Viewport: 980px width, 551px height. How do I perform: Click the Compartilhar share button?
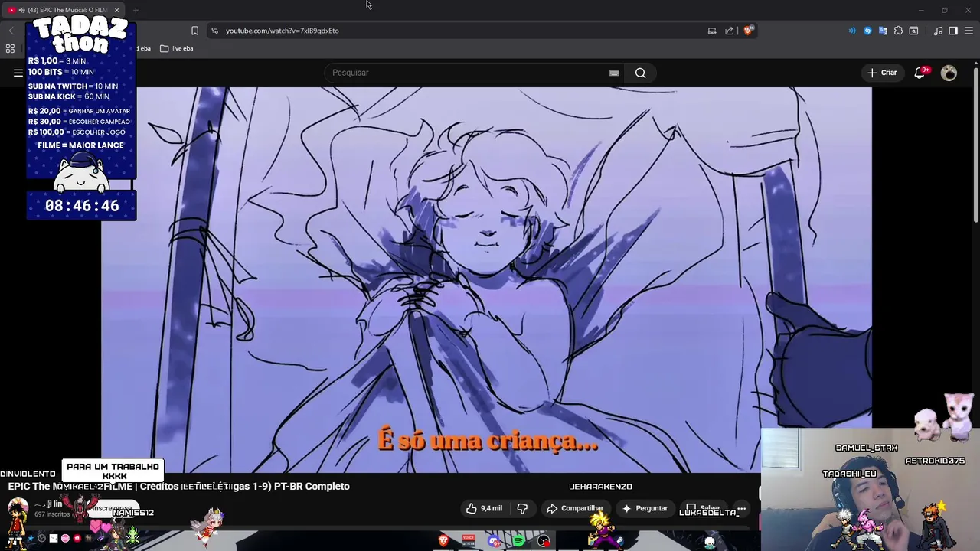point(574,508)
